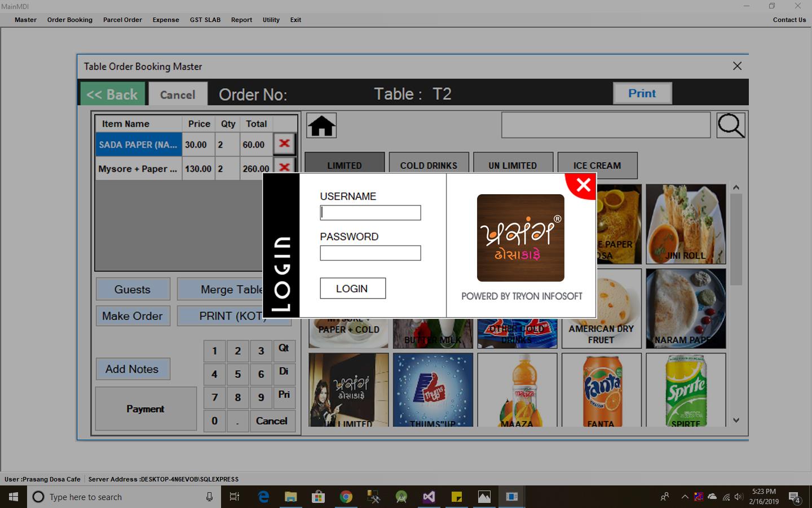Click inside the USERNAME input field

tap(370, 213)
